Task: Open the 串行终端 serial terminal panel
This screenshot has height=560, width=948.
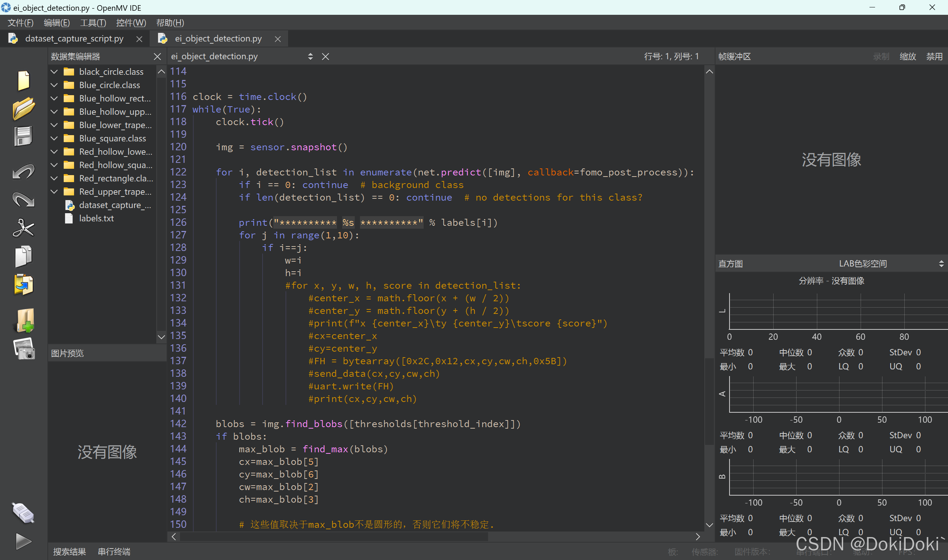Action: point(114,551)
